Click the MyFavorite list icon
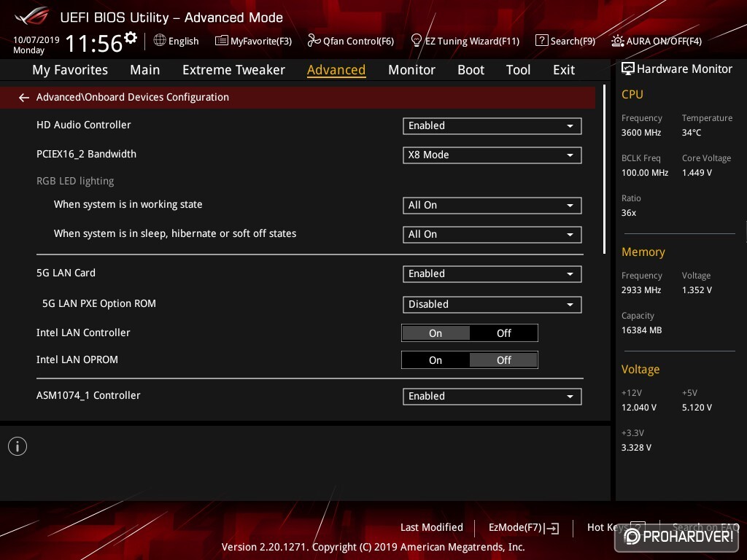The image size is (747, 560). coord(221,41)
